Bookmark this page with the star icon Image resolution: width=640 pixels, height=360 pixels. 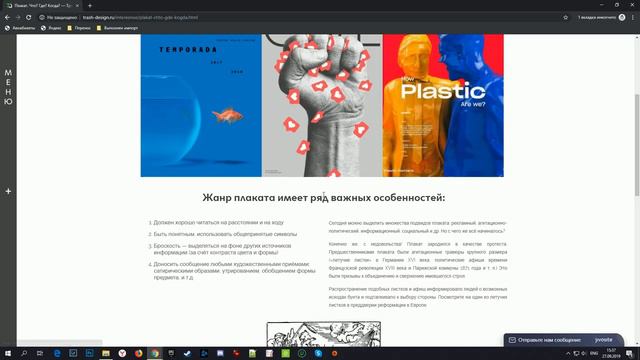click(x=565, y=18)
